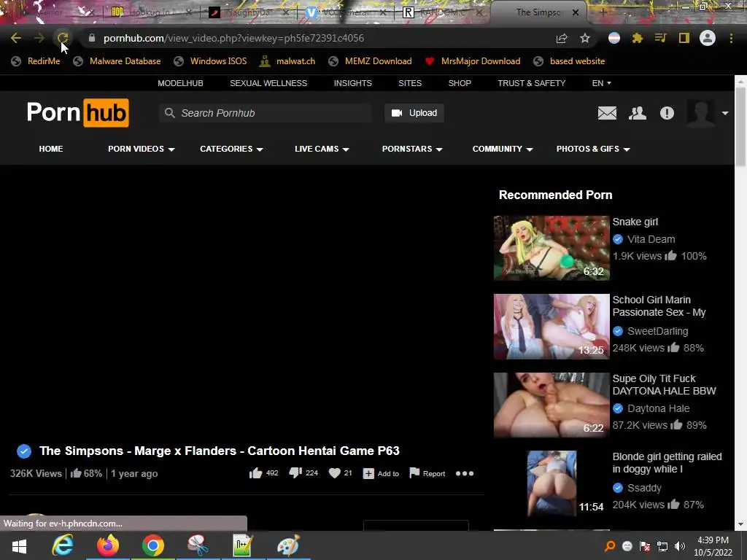
Task: Bookmark this page with the star icon
Action: [x=585, y=38]
